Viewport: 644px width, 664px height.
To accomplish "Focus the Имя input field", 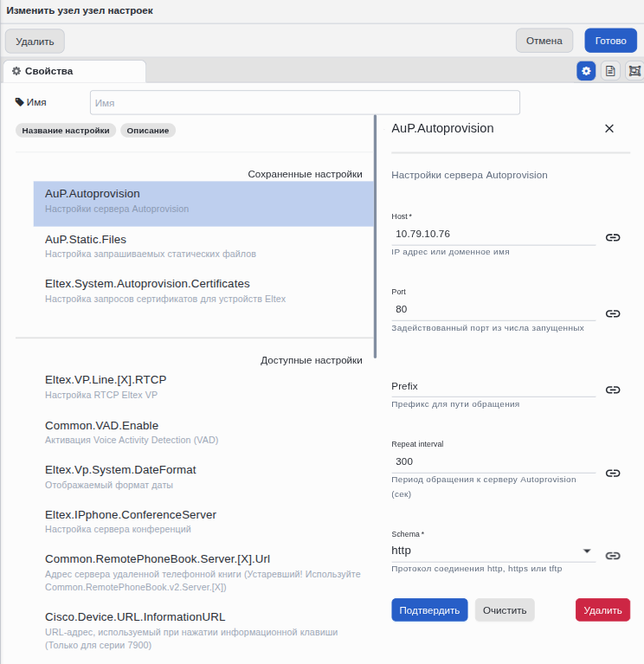I will [x=305, y=102].
